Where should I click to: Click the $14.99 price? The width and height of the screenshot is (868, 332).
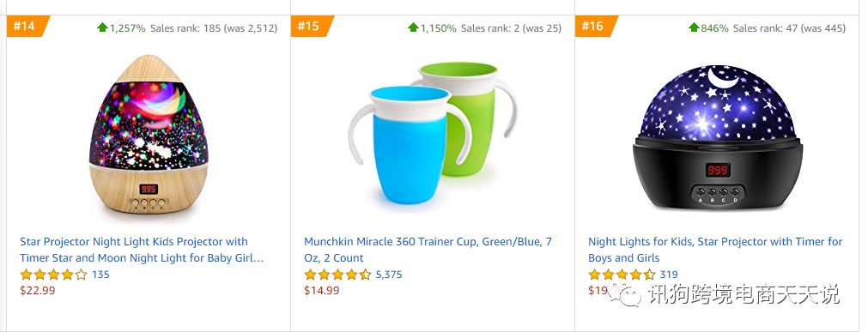point(322,291)
